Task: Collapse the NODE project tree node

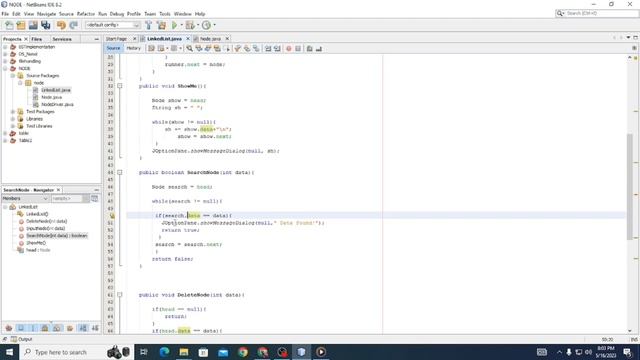Action: pos(5,68)
